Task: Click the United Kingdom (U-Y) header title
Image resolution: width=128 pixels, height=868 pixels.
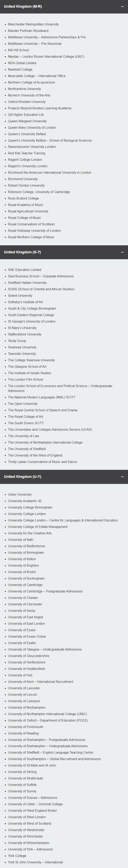Action: click(22, 477)
